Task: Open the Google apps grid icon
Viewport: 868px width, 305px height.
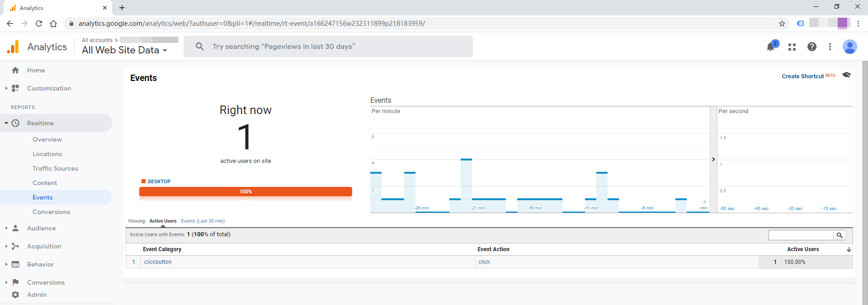Action: coord(792,47)
